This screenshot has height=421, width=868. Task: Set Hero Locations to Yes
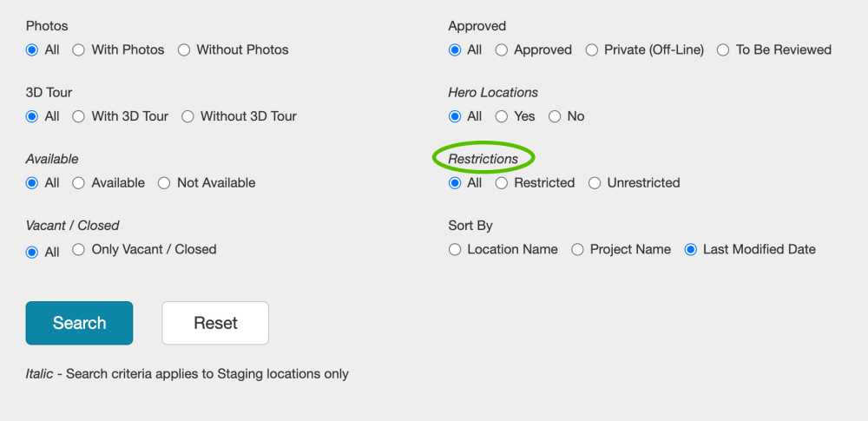(x=502, y=116)
